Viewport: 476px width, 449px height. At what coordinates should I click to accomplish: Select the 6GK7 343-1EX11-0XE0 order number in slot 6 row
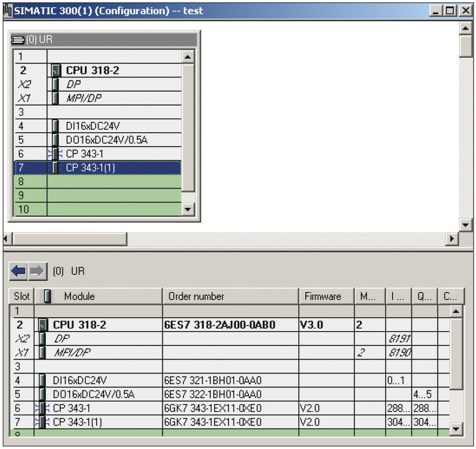tap(213, 409)
